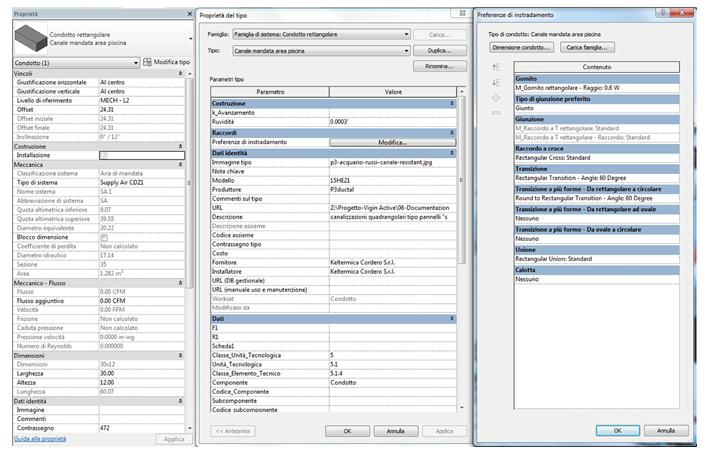Open the Famiglia dropdown
Image resolution: width=706 pixels, height=459 pixels.
tap(406, 34)
